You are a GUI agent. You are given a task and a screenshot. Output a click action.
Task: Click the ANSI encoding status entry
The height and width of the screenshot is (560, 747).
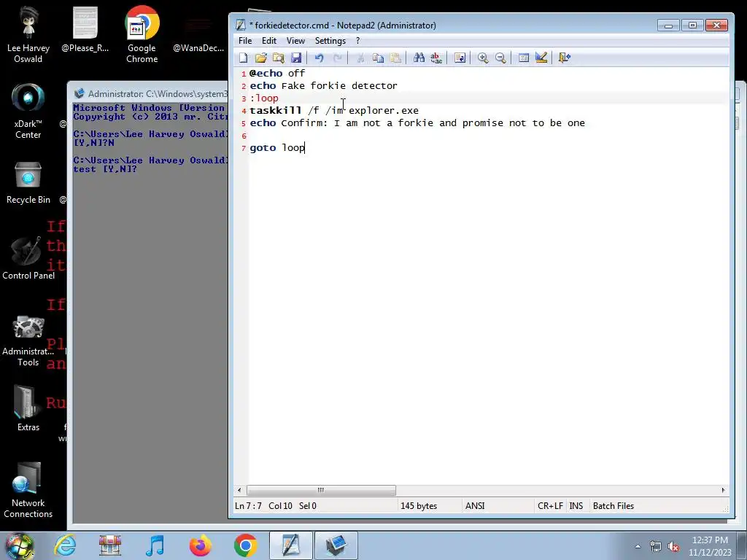point(475,506)
